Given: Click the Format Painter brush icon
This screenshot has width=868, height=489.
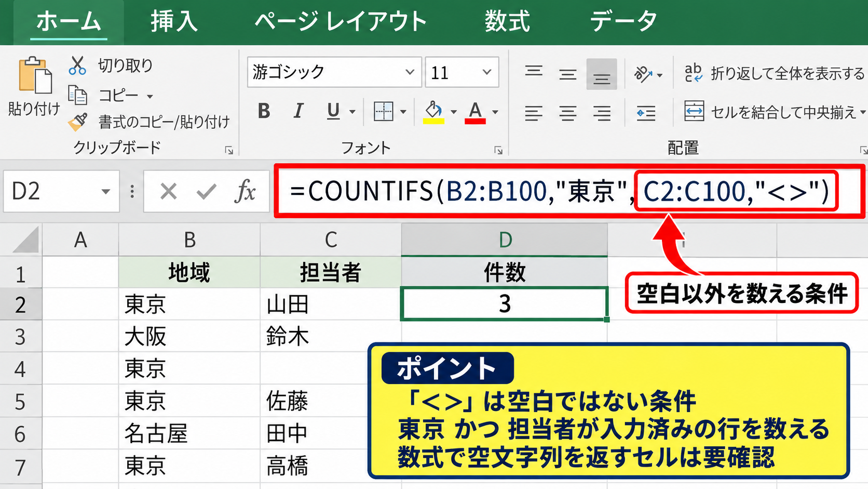Looking at the screenshot, I should (x=78, y=122).
